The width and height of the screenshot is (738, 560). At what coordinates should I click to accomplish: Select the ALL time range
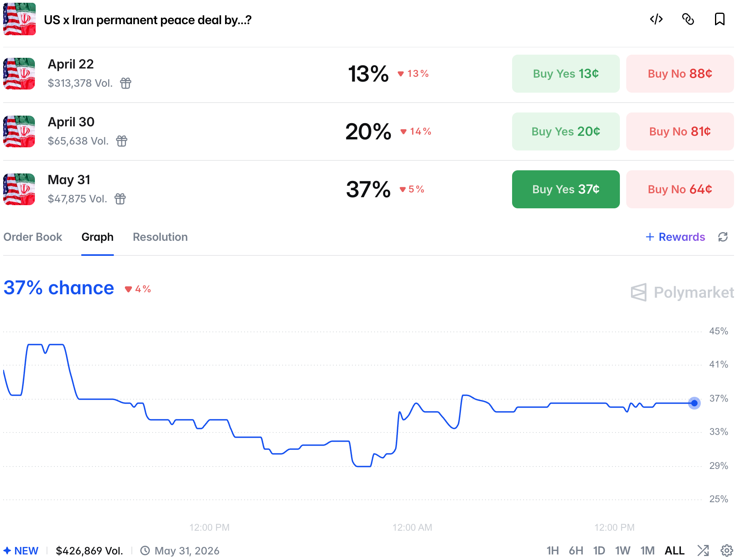click(674, 550)
